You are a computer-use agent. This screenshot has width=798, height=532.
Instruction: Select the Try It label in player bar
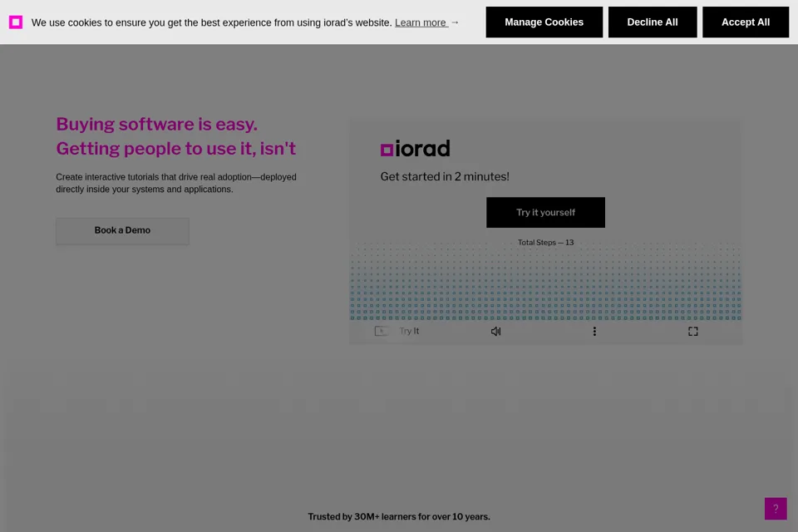409,331
